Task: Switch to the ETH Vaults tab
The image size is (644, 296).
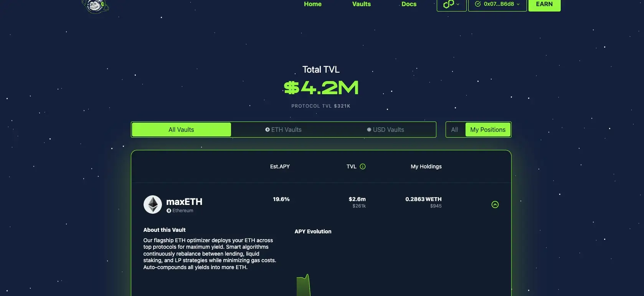Action: (x=283, y=130)
